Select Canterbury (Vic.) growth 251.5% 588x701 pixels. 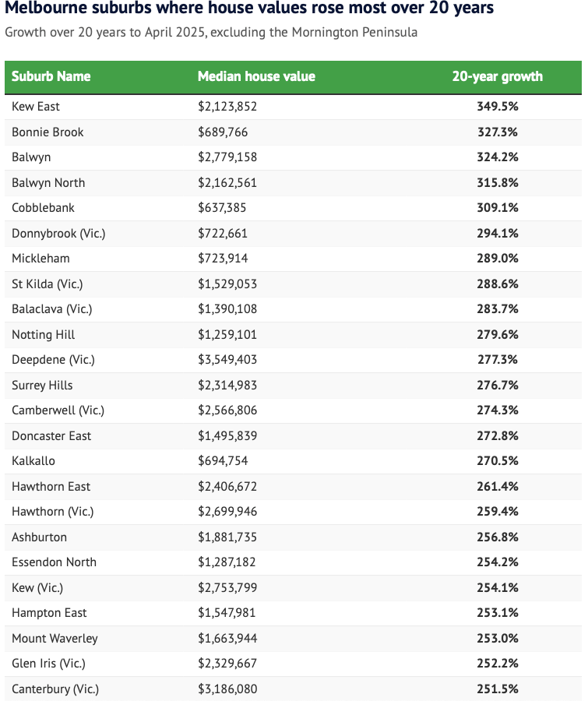tap(497, 689)
